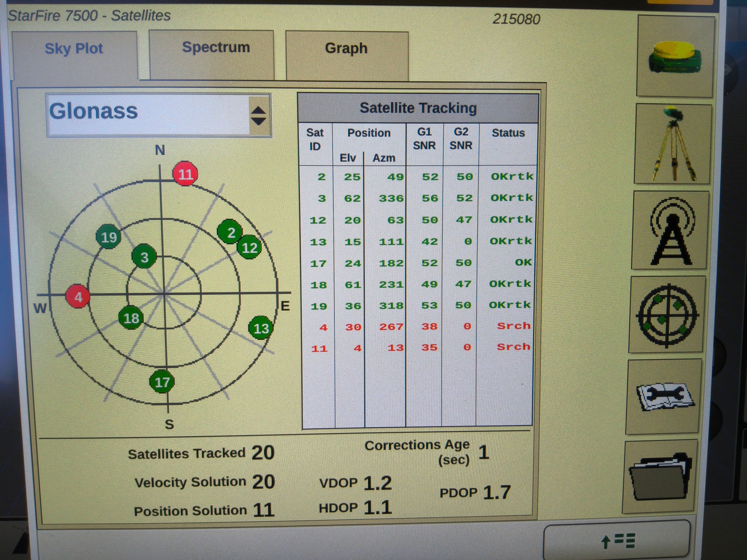Click the up-arrow menu list button
The image size is (747, 560).
pyautogui.click(x=617, y=541)
